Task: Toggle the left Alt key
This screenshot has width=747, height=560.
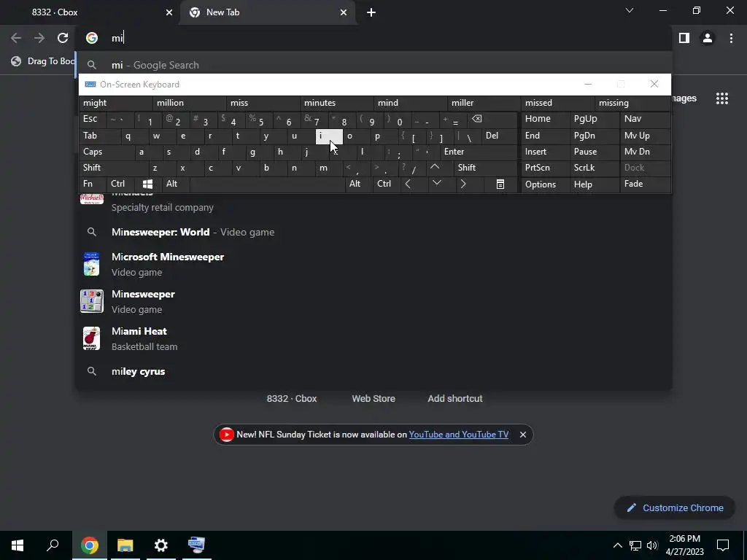Action: click(175, 184)
